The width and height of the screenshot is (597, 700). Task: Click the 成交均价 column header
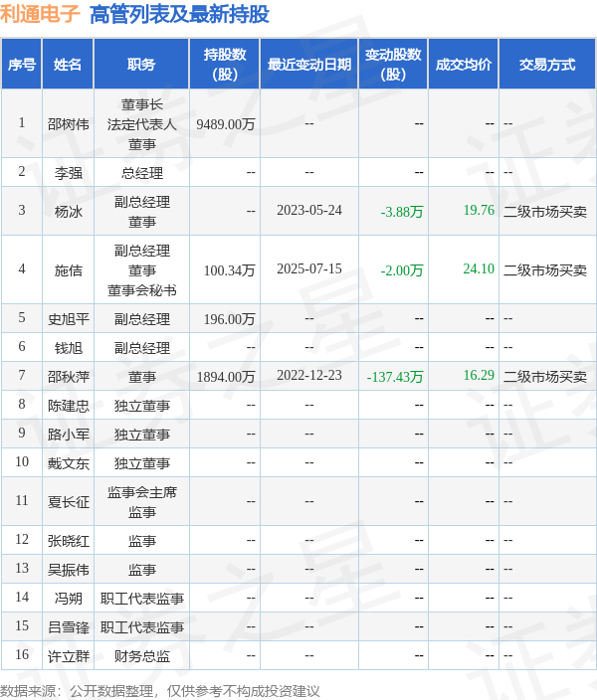pos(464,64)
